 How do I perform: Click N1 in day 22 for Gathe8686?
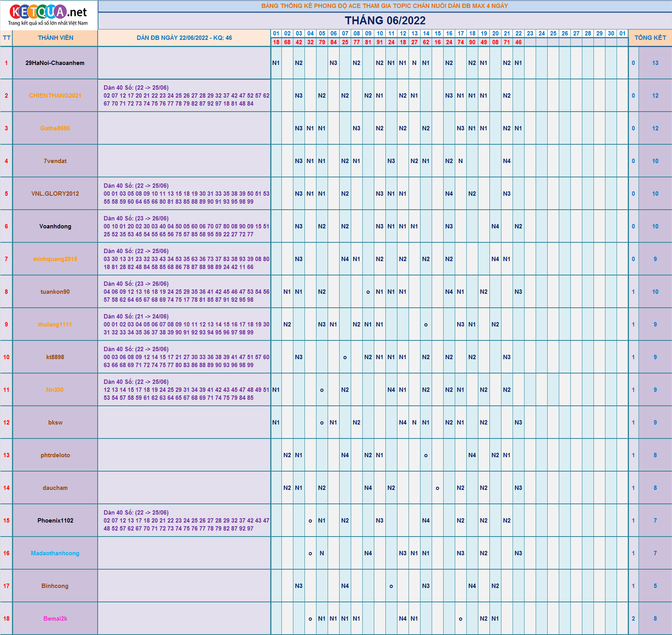(x=518, y=128)
